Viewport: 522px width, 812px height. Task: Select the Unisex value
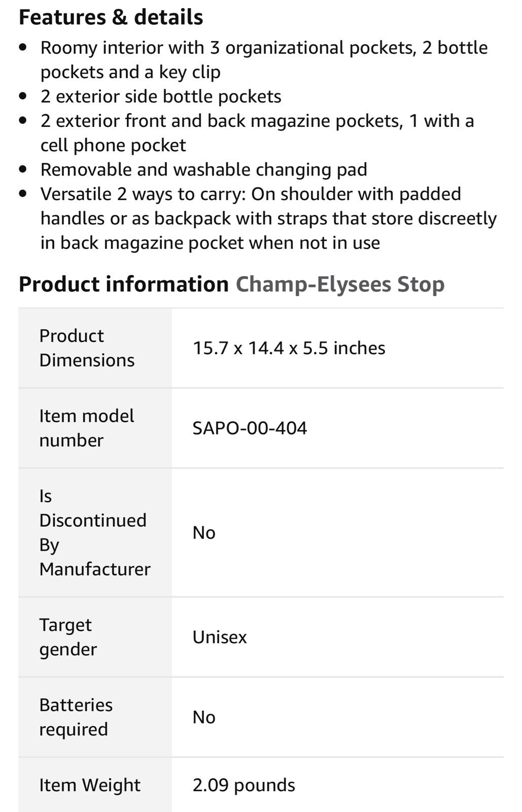coord(220,637)
